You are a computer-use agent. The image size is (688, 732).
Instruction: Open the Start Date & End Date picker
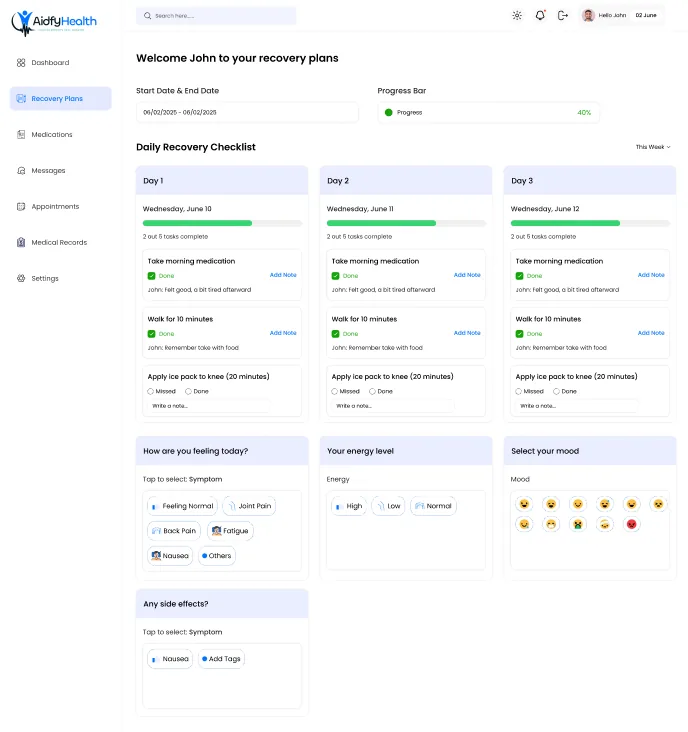pos(247,113)
